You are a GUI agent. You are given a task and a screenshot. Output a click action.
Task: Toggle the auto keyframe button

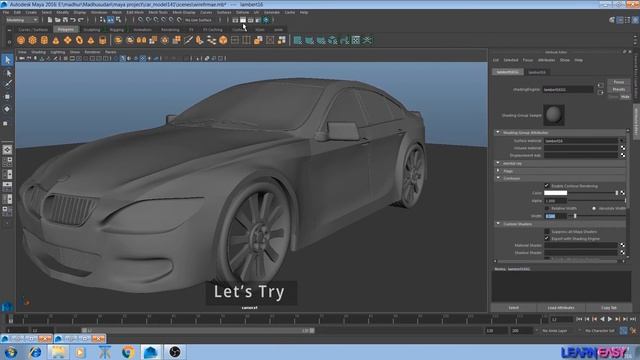[x=623, y=331]
